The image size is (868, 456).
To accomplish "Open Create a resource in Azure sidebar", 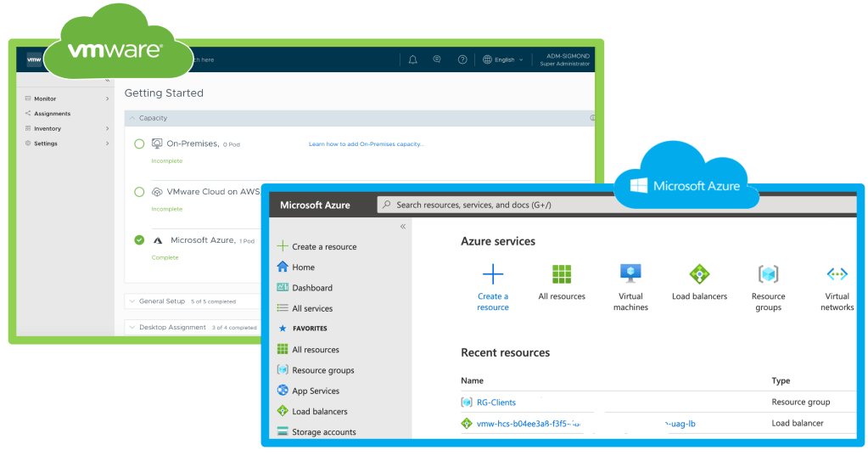I will 324,246.
